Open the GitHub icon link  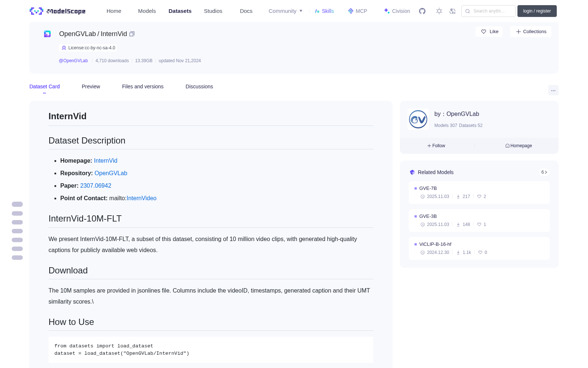422,11
